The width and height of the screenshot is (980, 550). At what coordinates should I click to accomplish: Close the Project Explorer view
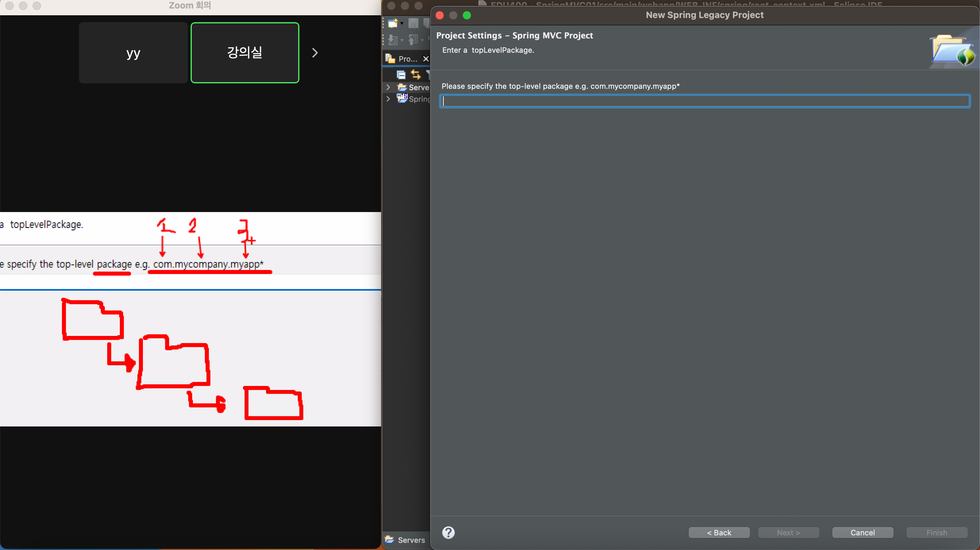click(426, 59)
